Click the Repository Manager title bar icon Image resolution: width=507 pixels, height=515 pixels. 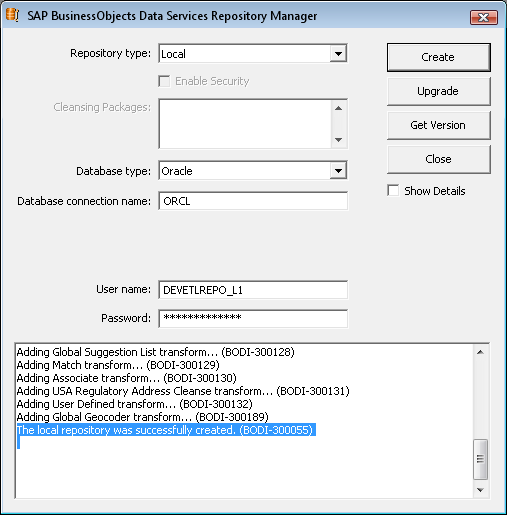12,15
